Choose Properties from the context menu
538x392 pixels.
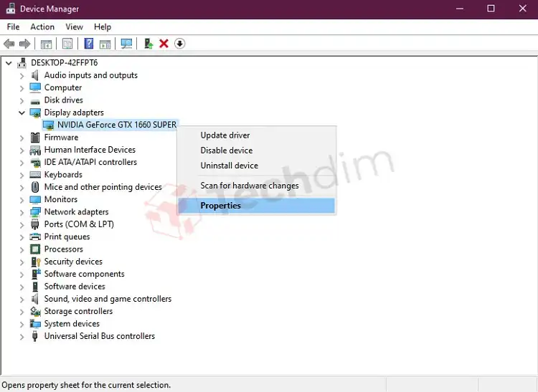[x=257, y=206]
